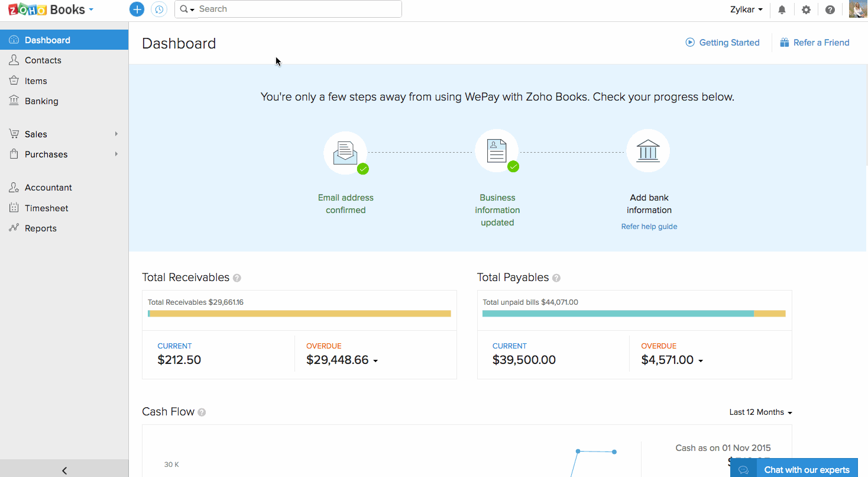Click the last cash flow chart data point

[614, 452]
